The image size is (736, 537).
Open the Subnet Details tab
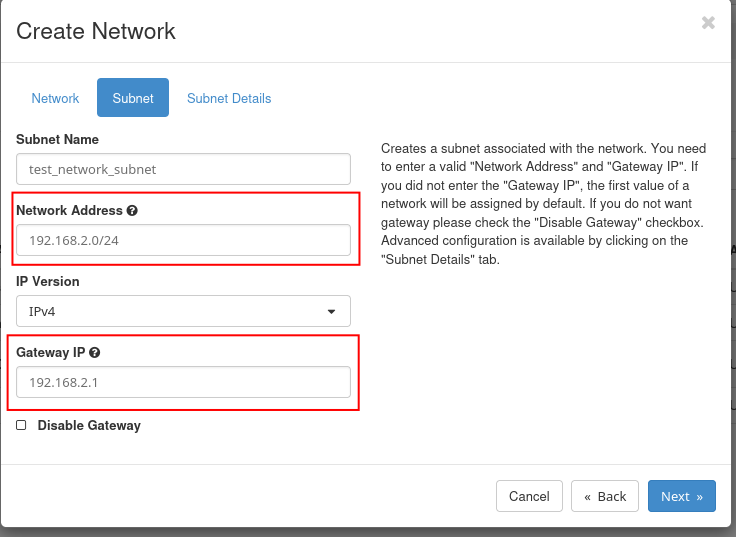229,98
